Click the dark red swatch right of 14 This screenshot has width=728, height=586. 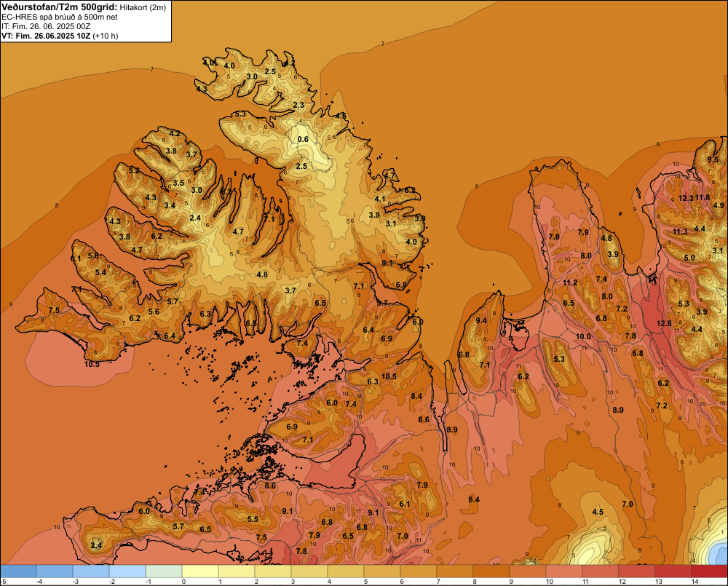click(709, 571)
